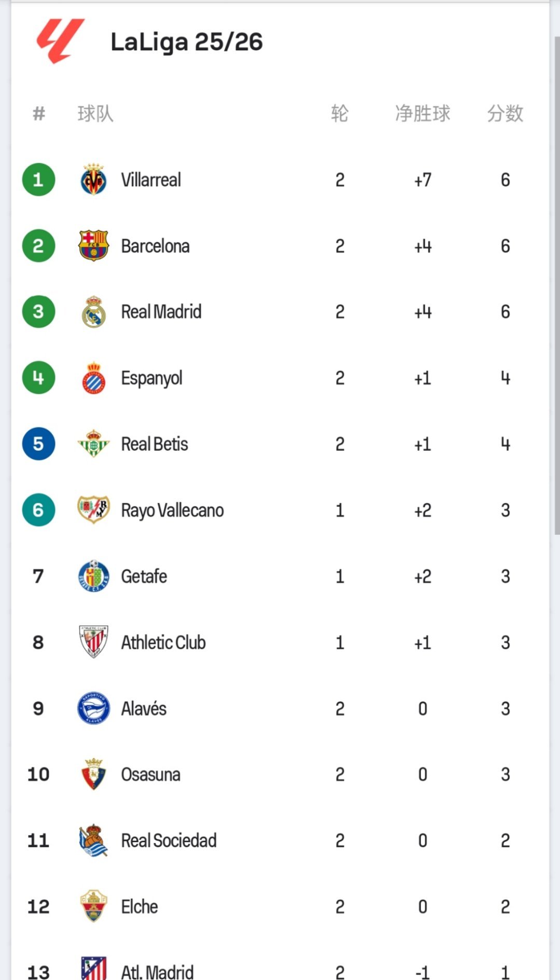
Task: Open Atl. Madrid team row
Action: tap(280, 968)
